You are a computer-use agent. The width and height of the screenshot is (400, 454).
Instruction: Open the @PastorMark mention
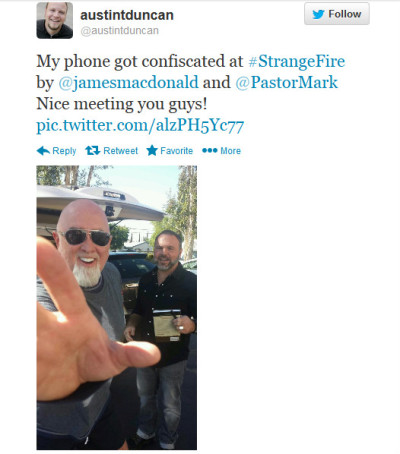click(x=287, y=82)
